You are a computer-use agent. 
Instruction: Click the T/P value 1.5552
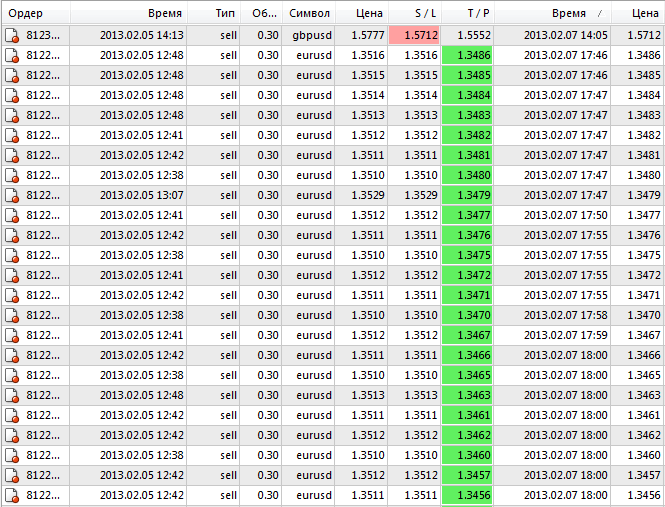coord(474,35)
